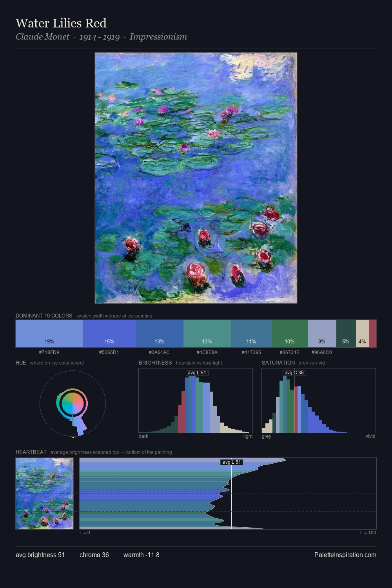Click the Heartbeat painting thumbnail
Image resolution: width=392 pixels, height=588 pixels.
(x=44, y=494)
